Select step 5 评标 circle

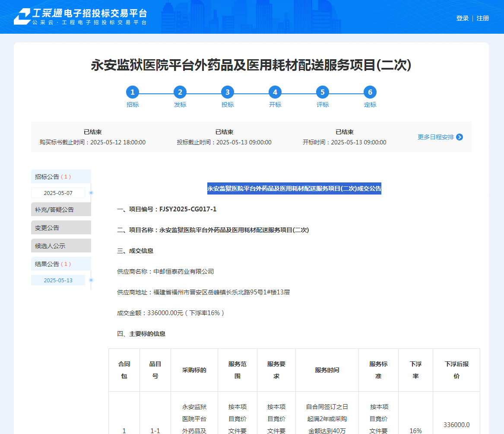322,93
